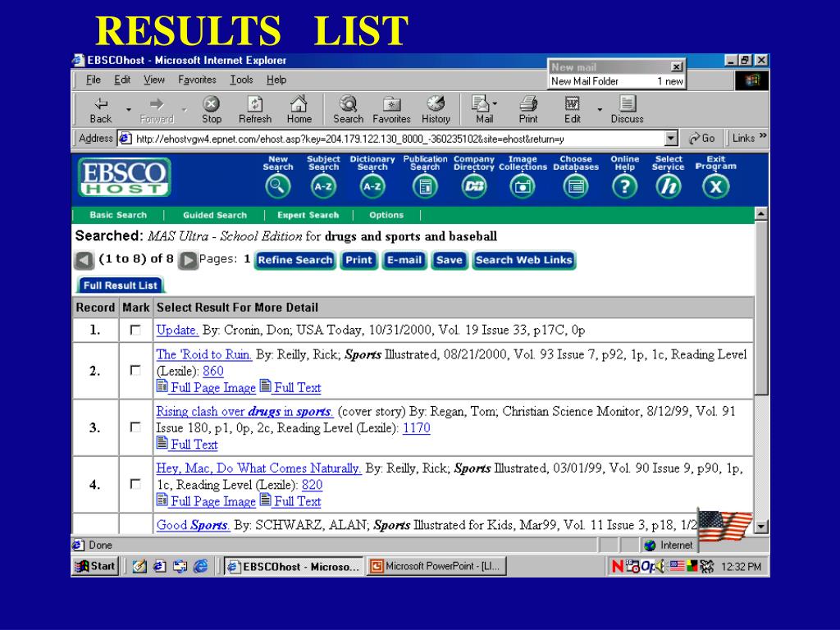Open Favorites toolbar button
Viewport: 840px width, 630px height.
(391, 110)
